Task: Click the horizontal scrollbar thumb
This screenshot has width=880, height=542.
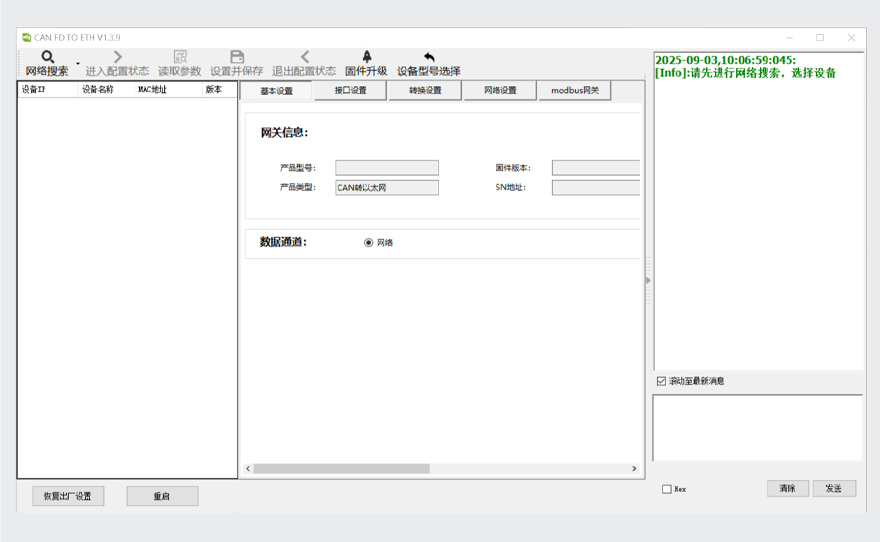Action: [x=341, y=468]
